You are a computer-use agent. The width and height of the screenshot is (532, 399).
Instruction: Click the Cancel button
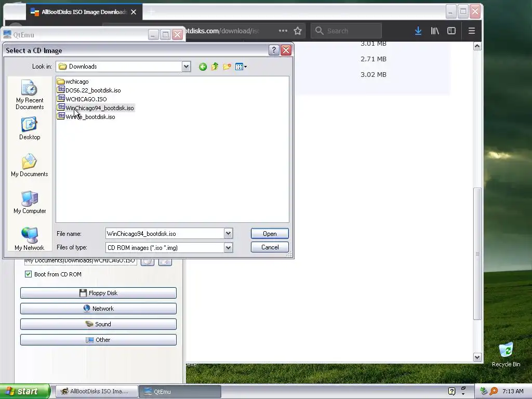click(270, 247)
